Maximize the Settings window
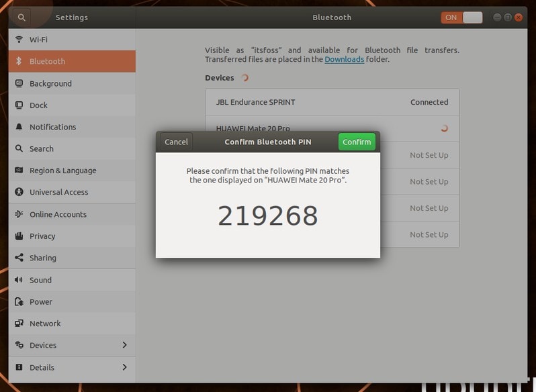This screenshot has height=392, width=536. pyautogui.click(x=508, y=17)
